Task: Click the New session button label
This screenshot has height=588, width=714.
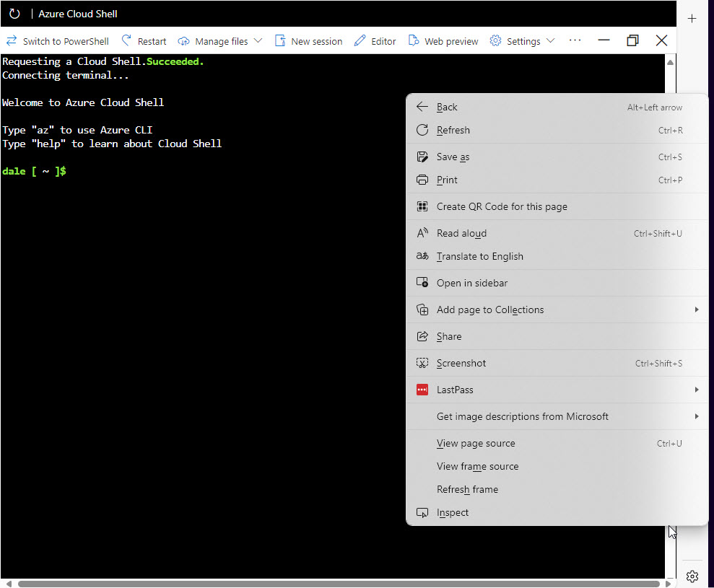Action: tap(316, 41)
